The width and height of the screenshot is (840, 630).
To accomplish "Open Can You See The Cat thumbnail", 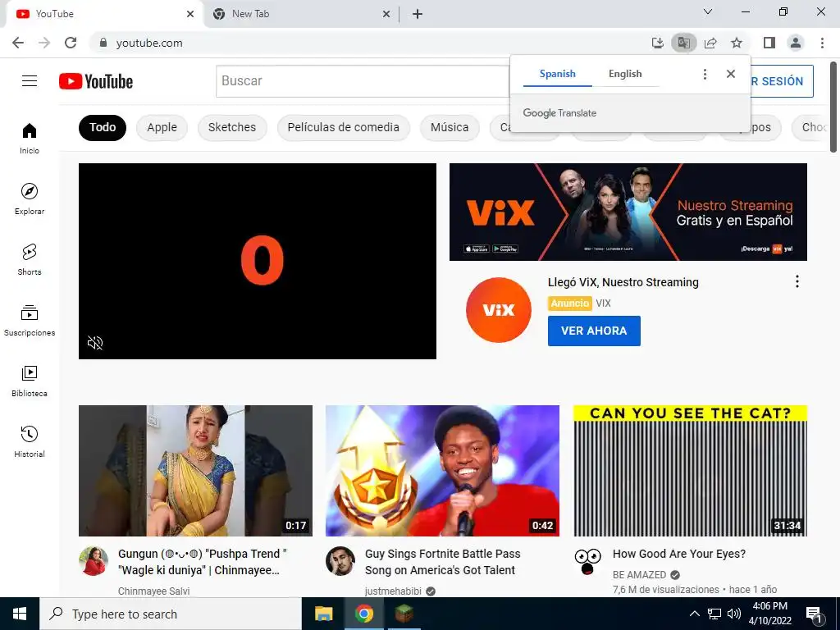I will pos(690,471).
